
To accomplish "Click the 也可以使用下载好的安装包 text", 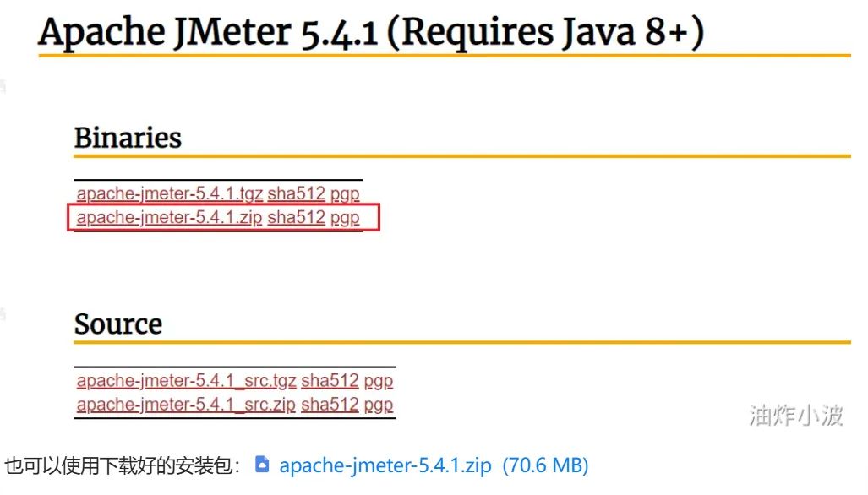I will click(x=124, y=465).
